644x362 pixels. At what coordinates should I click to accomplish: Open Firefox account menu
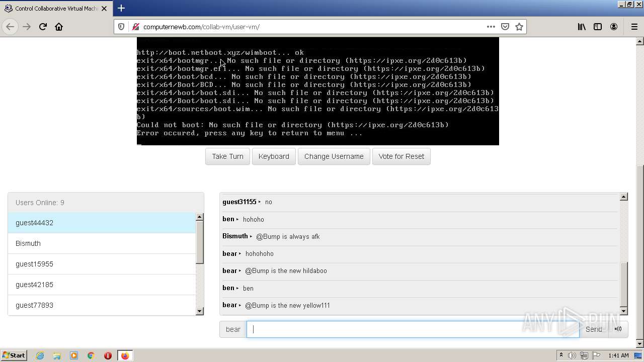click(614, 27)
